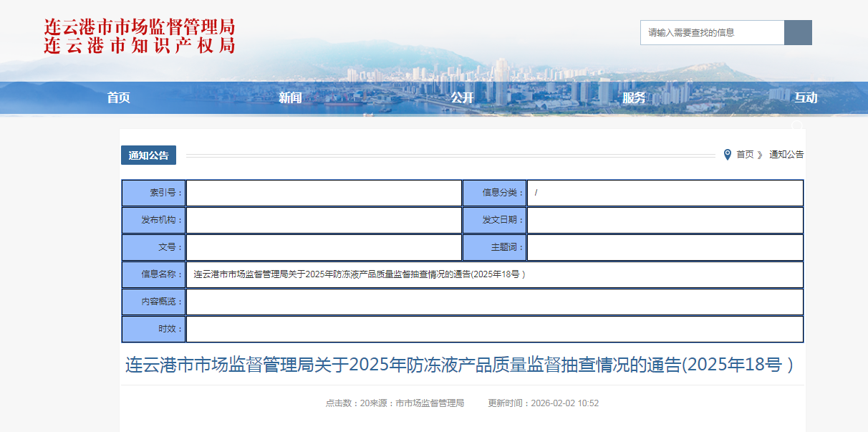Click the 信息名称 value with the notice title
Viewport: 868px width, 432px height.
point(360,274)
